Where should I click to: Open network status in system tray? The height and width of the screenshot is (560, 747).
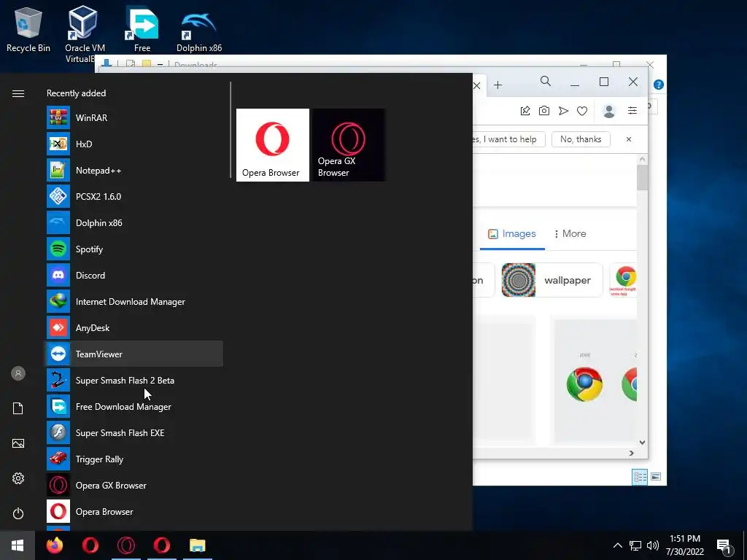pyautogui.click(x=635, y=545)
